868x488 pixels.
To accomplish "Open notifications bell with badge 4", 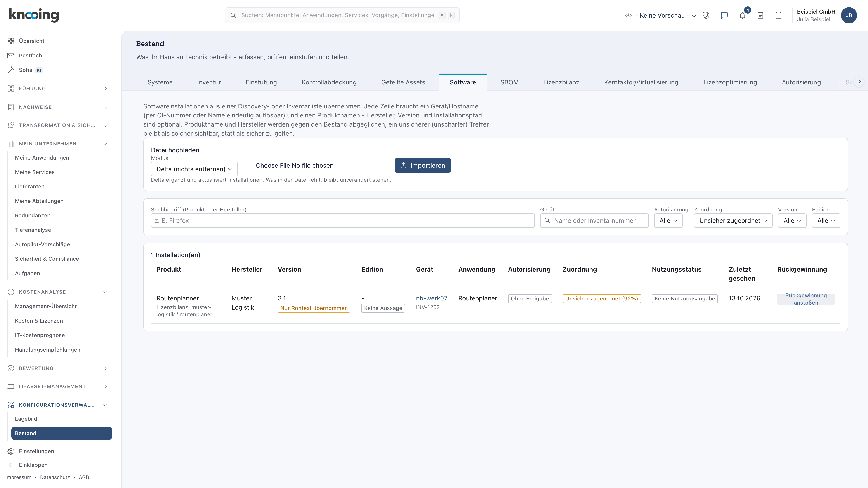I will click(x=742, y=15).
